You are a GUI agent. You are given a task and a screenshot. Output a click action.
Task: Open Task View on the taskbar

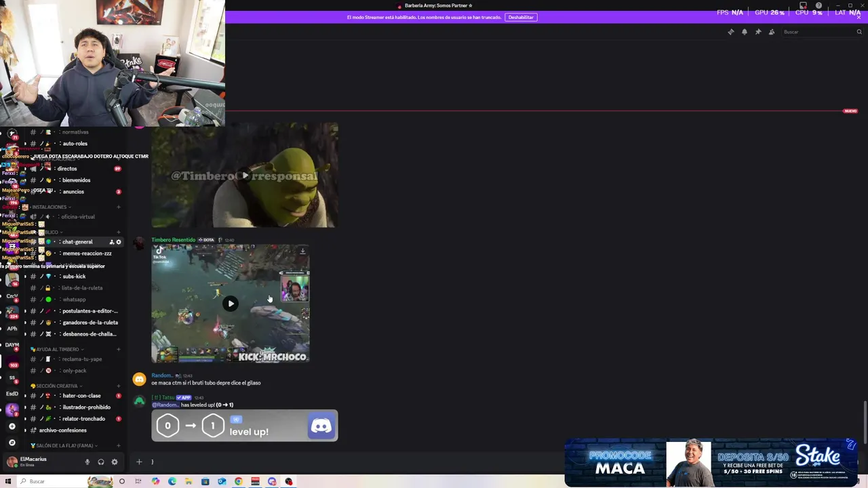[x=138, y=481]
